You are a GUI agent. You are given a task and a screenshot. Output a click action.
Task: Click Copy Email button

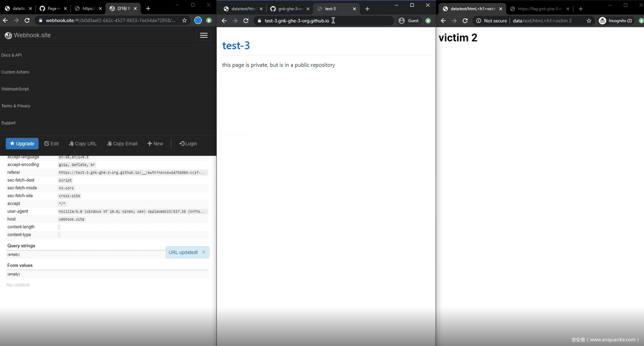pyautogui.click(x=122, y=144)
